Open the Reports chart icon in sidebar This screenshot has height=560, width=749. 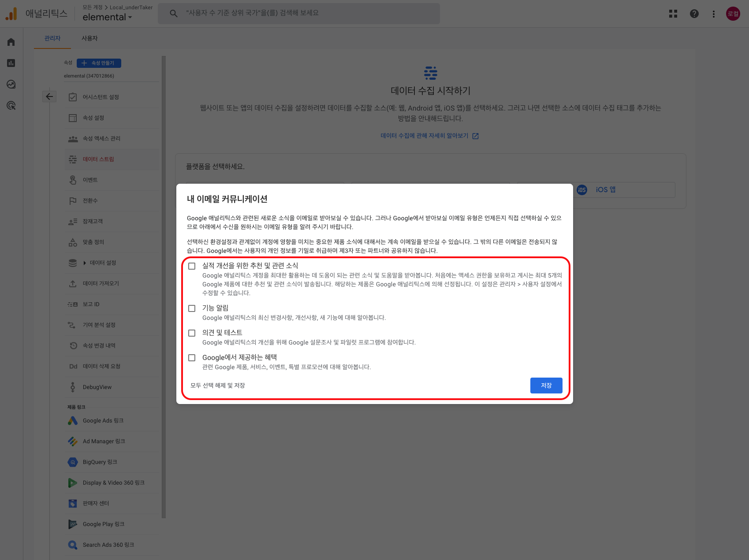tap(11, 63)
